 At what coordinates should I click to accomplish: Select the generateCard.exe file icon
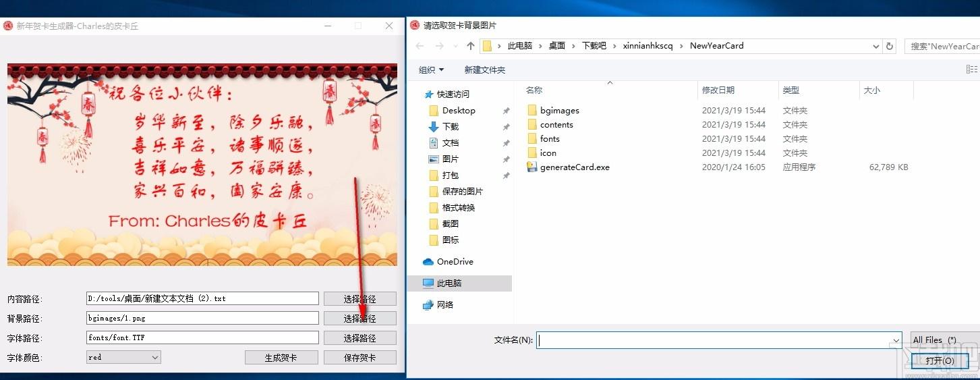531,167
